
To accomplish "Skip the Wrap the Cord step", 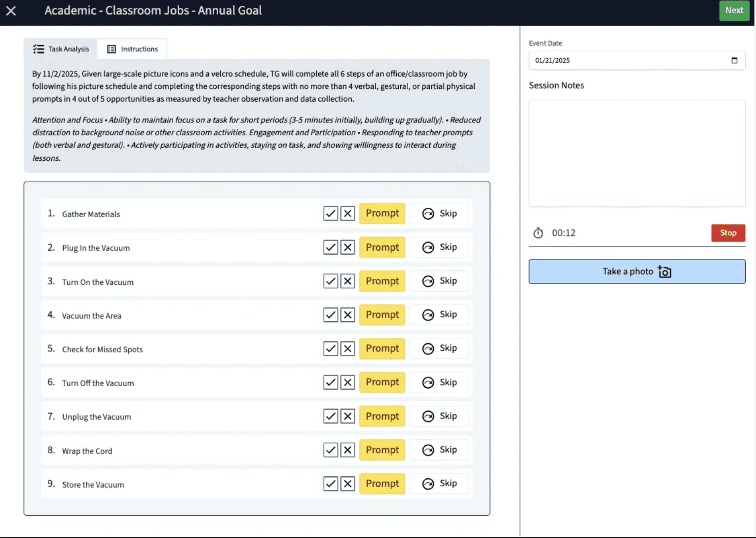I will [x=439, y=450].
